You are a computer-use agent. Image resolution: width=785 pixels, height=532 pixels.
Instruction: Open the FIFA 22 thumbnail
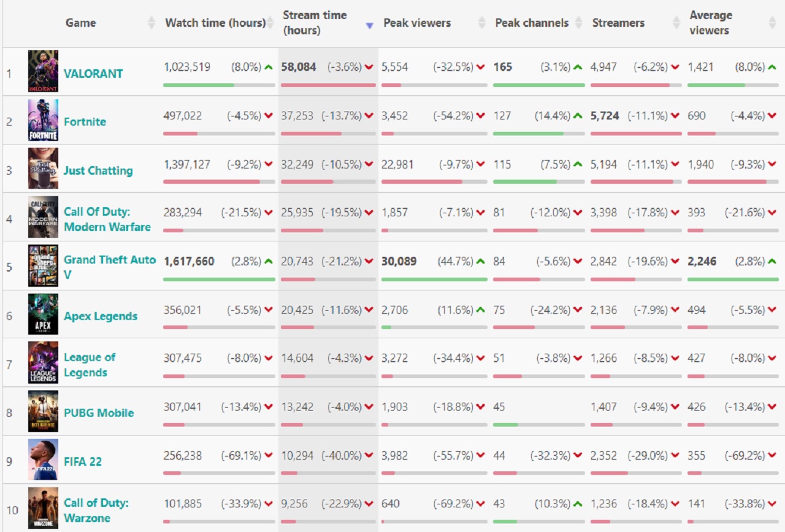pos(43,459)
